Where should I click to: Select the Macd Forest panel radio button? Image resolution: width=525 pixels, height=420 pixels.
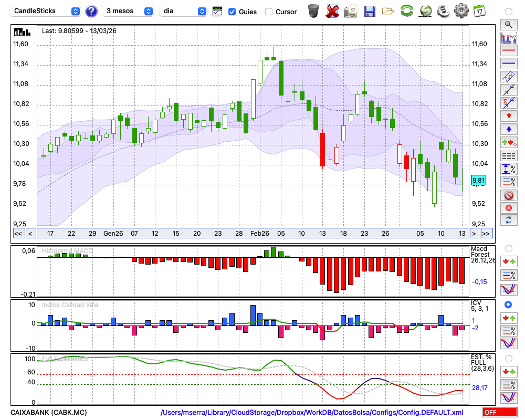pos(509,248)
